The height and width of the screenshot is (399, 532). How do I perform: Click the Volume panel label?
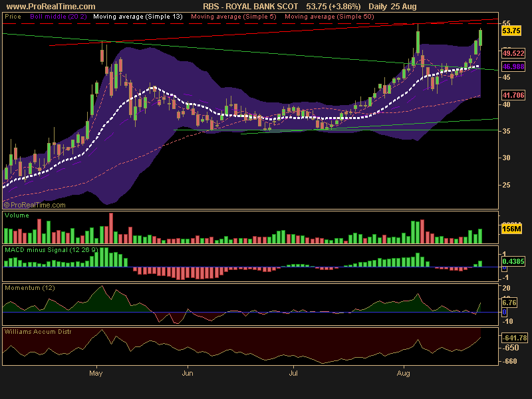point(17,215)
